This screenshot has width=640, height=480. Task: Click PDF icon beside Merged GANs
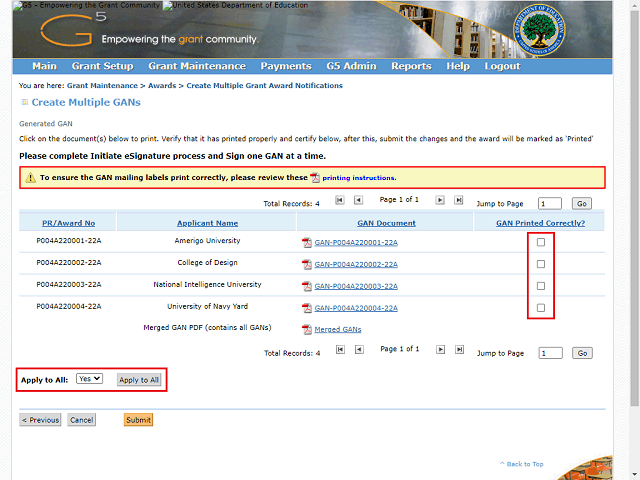pos(307,329)
